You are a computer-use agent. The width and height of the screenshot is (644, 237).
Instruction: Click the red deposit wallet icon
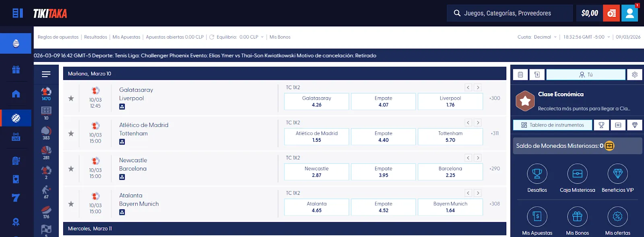611,13
